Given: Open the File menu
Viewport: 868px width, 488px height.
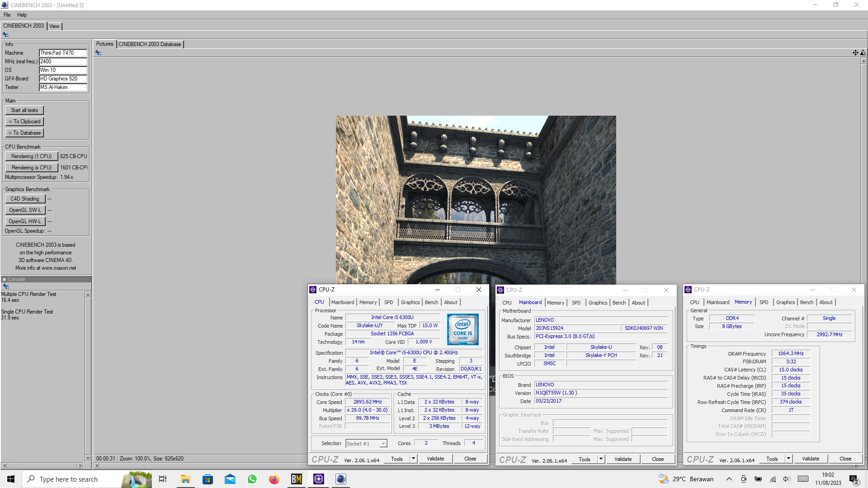Looking at the screenshot, I should [x=7, y=15].
